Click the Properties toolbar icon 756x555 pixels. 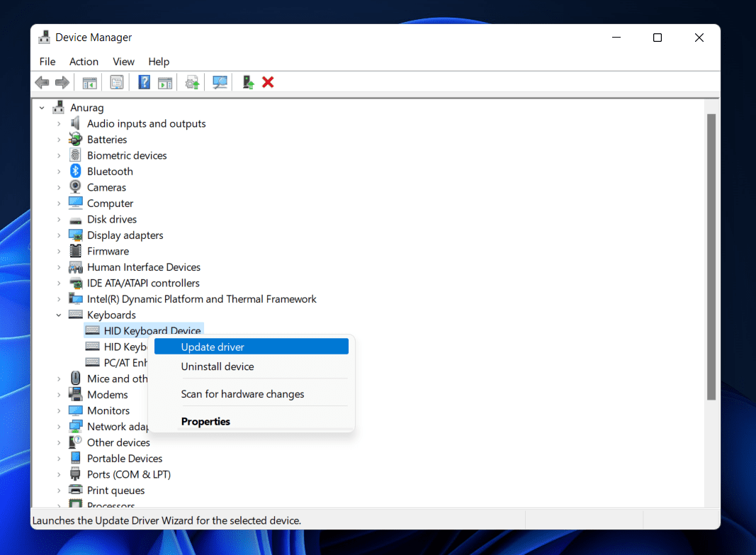coord(117,82)
